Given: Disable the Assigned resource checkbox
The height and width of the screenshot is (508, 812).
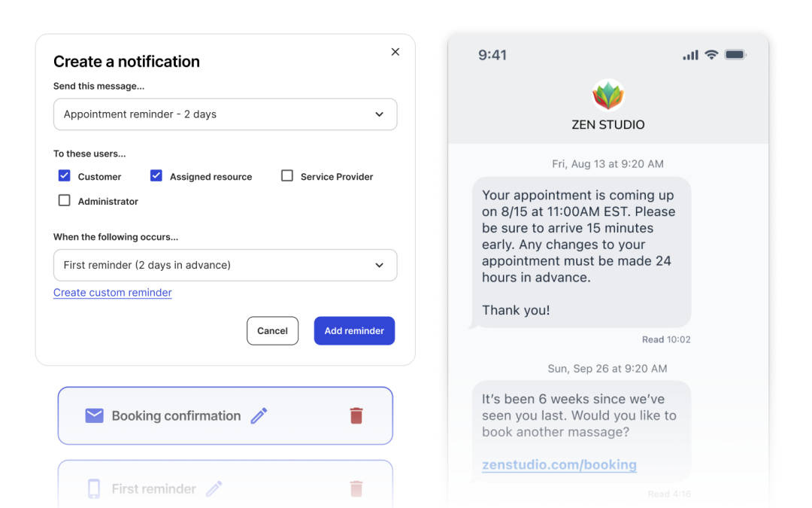Looking at the screenshot, I should 156,175.
